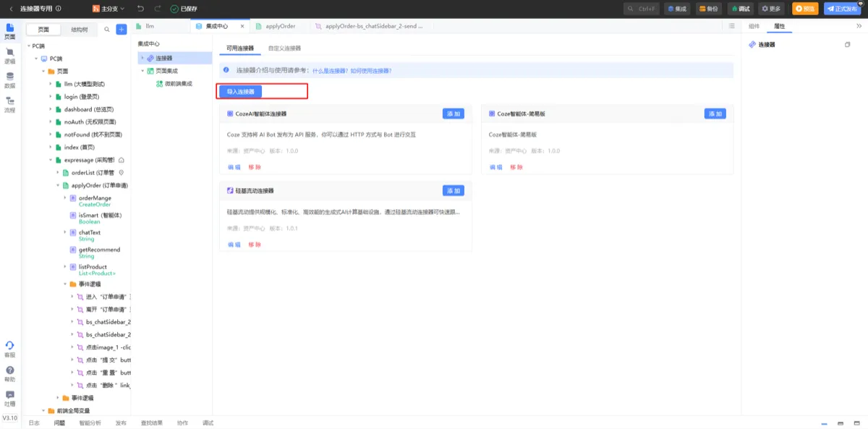Click the back arrow beside 连接器专用
Viewport: 868px width, 429px height.
[11, 9]
